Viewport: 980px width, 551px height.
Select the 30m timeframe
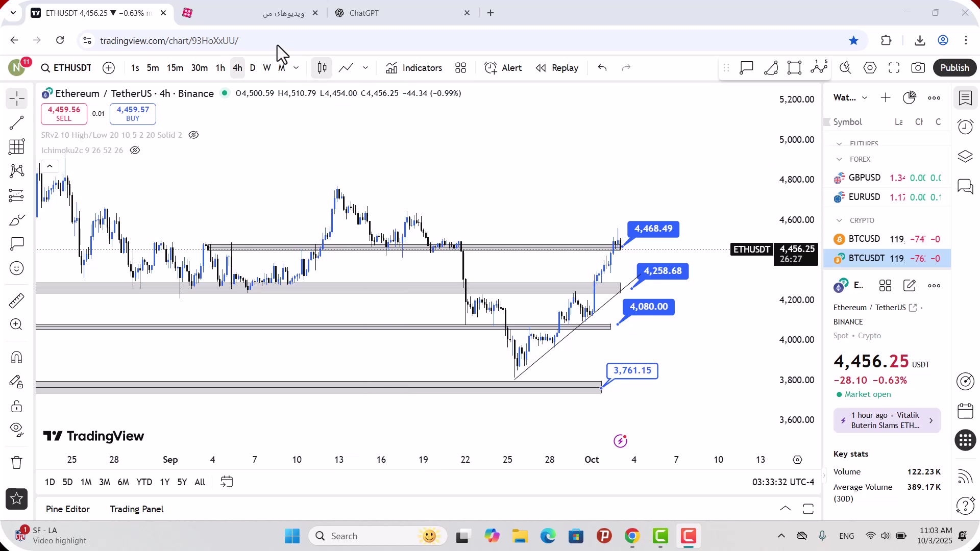[199, 68]
